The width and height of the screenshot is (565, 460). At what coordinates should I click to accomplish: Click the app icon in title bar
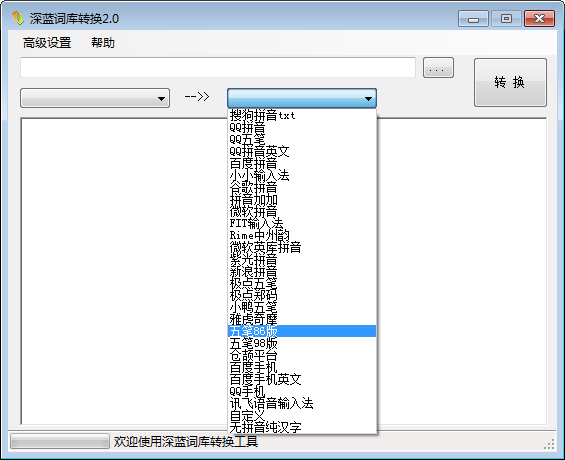(x=18, y=18)
